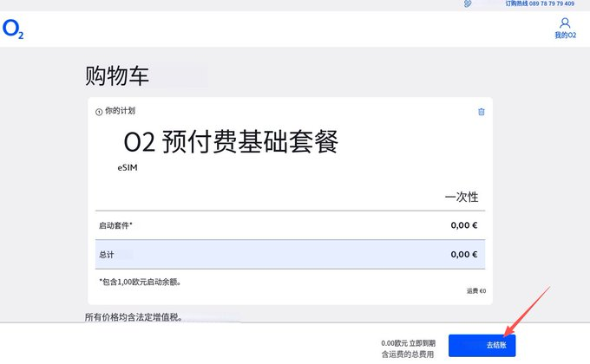Click the info icon beside 你的计划
590x364 pixels.
[99, 112]
